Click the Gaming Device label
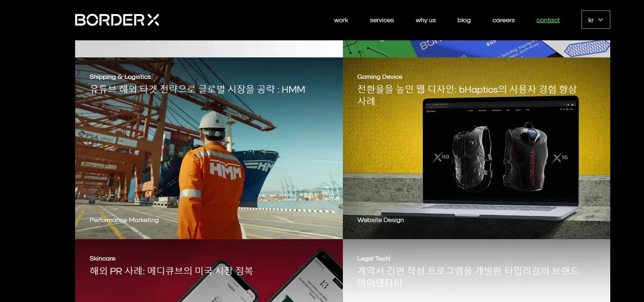Screen dimensions: 644x302 [x=380, y=77]
